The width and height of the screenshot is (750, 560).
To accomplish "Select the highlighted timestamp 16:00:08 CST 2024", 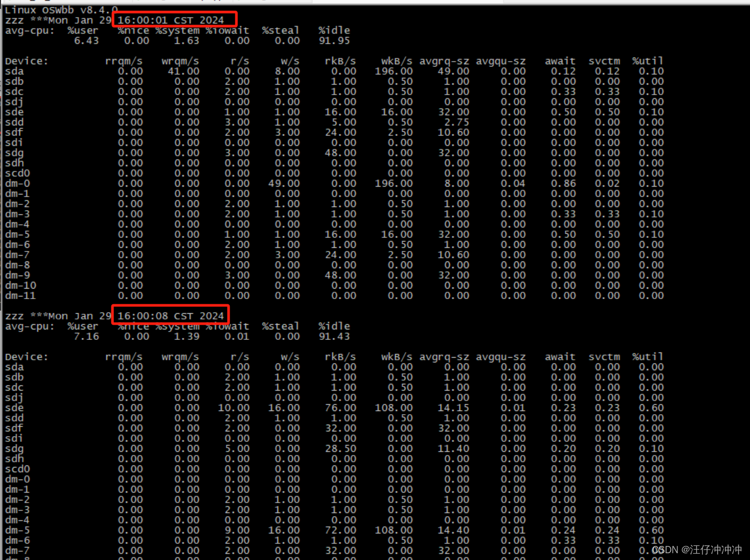I will click(169, 315).
